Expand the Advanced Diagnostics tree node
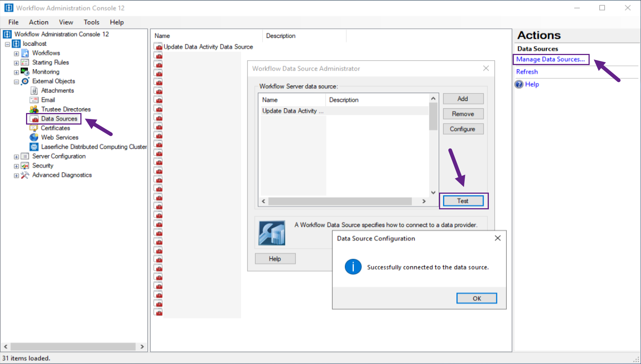This screenshot has width=641, height=364. 16,175
